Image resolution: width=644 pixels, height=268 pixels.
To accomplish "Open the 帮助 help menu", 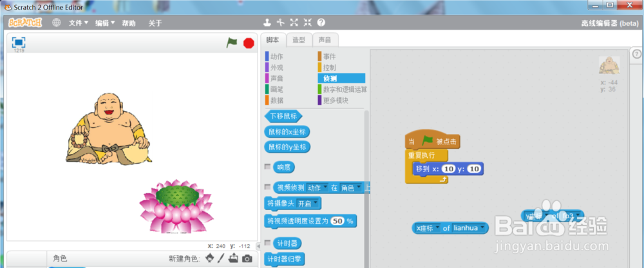I will 129,23.
